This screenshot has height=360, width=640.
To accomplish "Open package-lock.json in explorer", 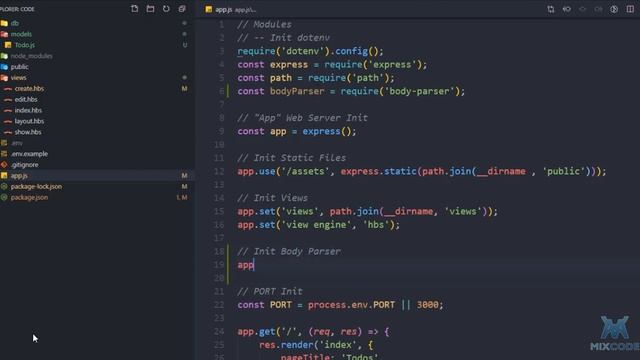I will coord(36,187).
